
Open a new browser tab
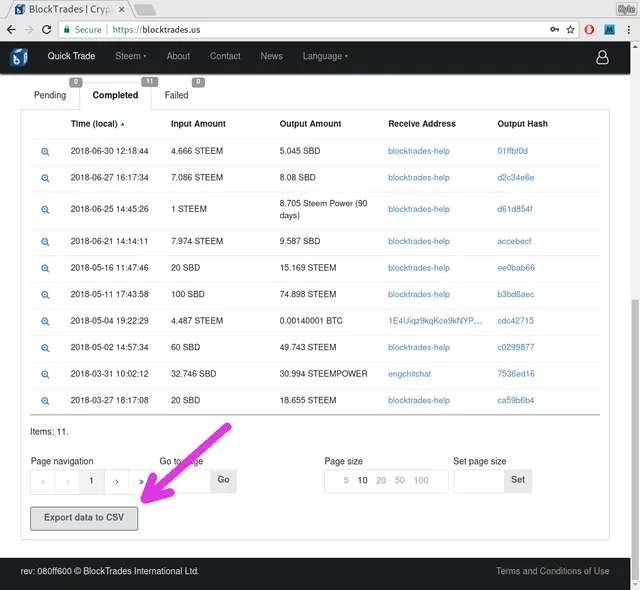(x=145, y=9)
